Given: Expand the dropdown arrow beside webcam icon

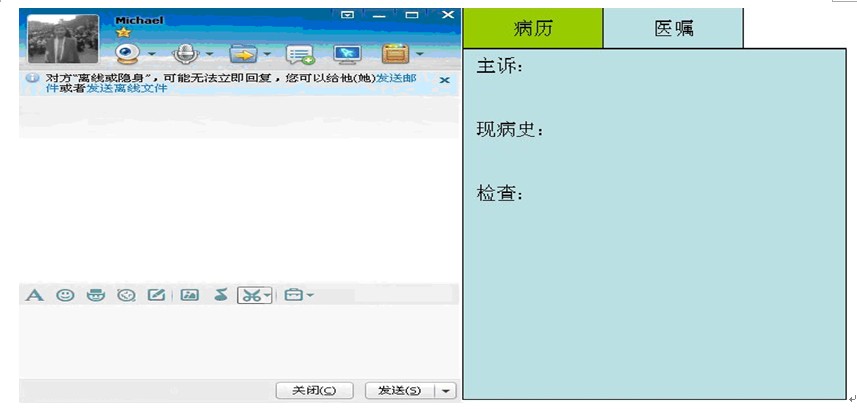Looking at the screenshot, I should (x=151, y=55).
